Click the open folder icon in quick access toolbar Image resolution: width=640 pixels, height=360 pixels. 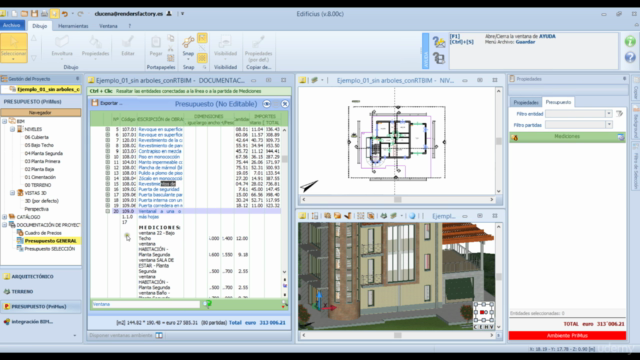[x=24, y=13]
